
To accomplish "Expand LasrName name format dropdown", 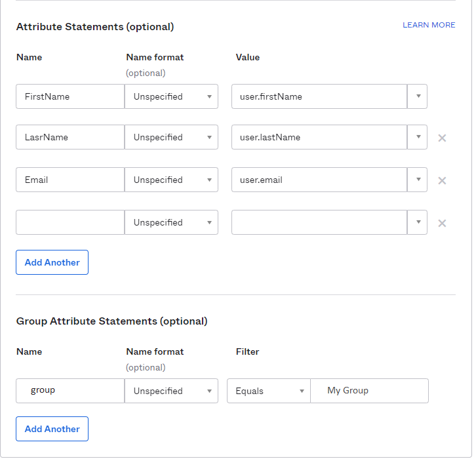I will pyautogui.click(x=172, y=137).
